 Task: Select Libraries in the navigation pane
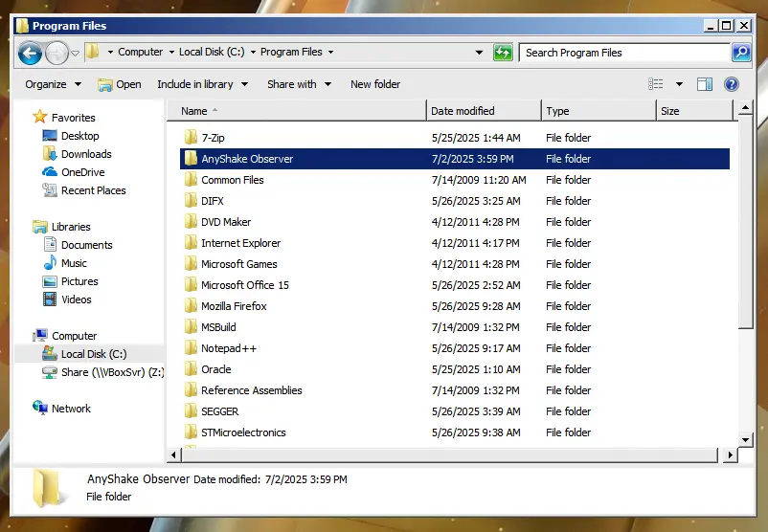click(61, 227)
